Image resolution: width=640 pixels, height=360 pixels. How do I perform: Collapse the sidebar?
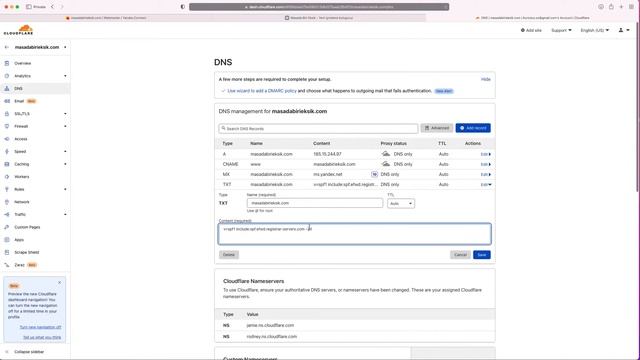coord(25,352)
